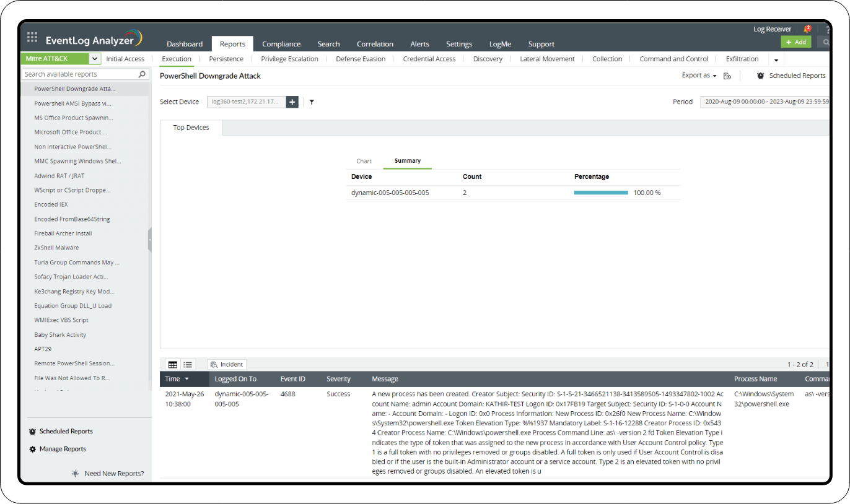Open the Support tab
This screenshot has height=504, width=850.
[541, 44]
